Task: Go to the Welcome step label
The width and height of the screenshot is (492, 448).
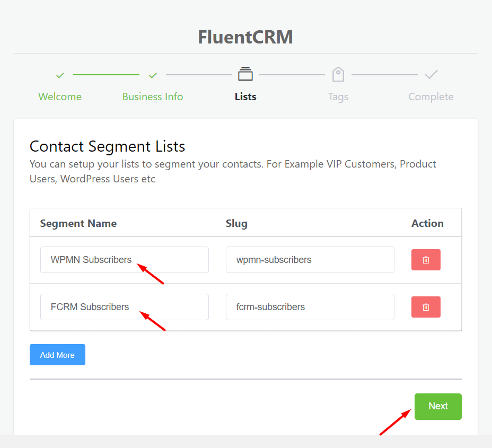Action: (60, 96)
